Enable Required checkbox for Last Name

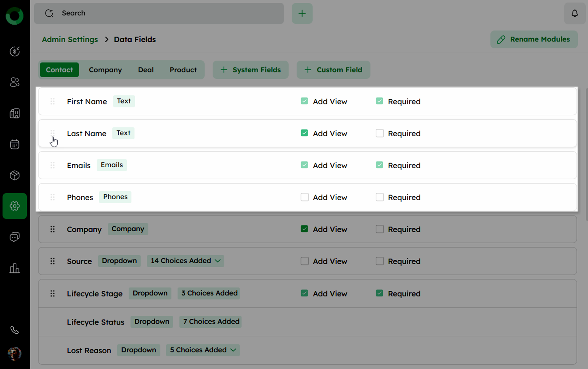(379, 133)
